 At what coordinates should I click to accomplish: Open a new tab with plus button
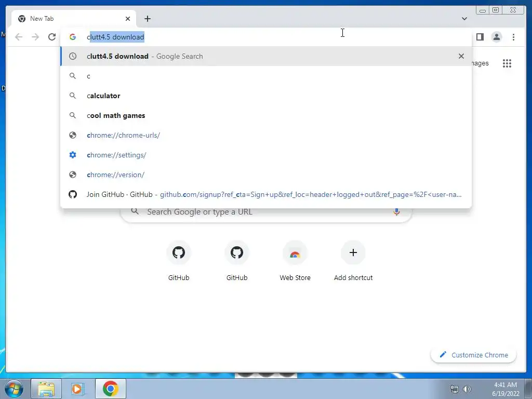pyautogui.click(x=147, y=19)
